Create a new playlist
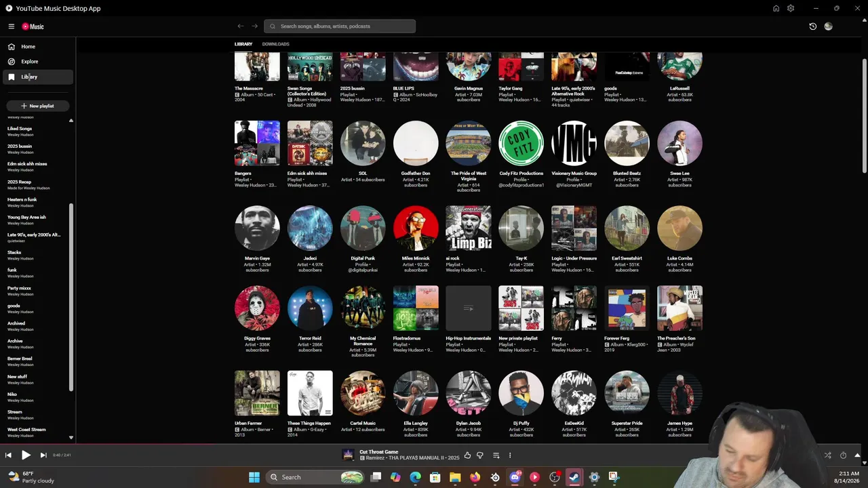The image size is (868, 488). tap(37, 106)
